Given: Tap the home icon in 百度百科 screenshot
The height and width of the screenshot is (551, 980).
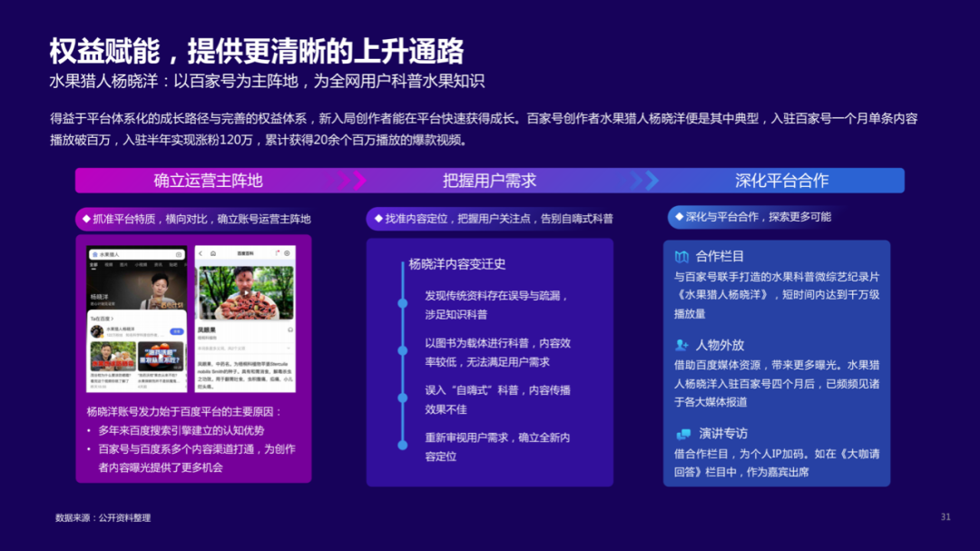Looking at the screenshot, I should coord(213,253).
